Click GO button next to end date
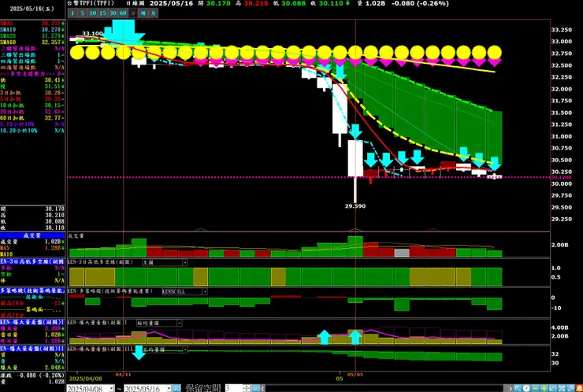The width and height of the screenshot is (583, 392). pyautogui.click(x=176, y=388)
